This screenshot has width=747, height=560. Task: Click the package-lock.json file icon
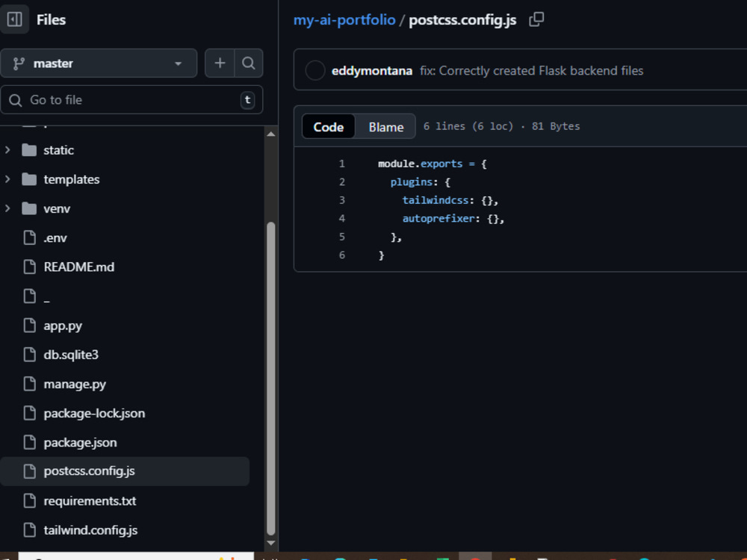coord(30,413)
